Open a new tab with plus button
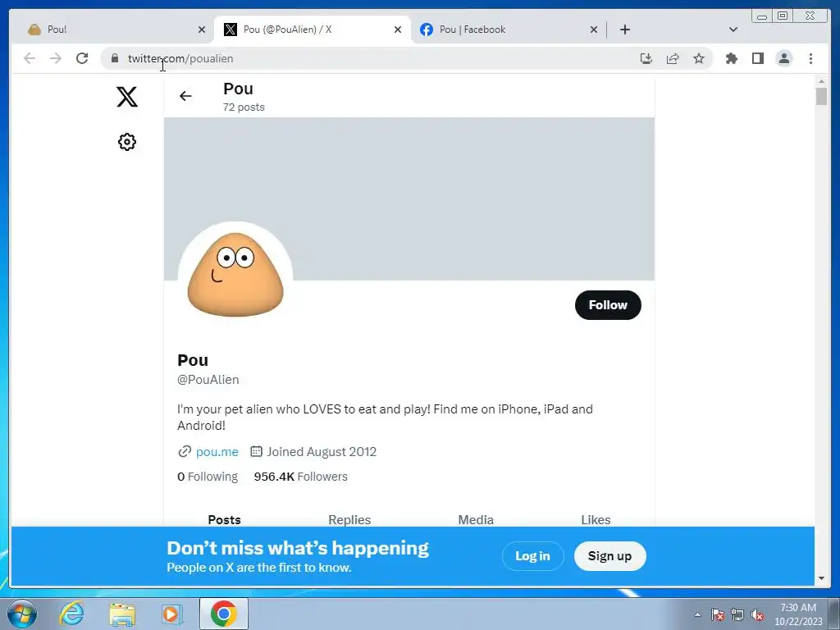This screenshot has width=840, height=630. click(x=624, y=30)
